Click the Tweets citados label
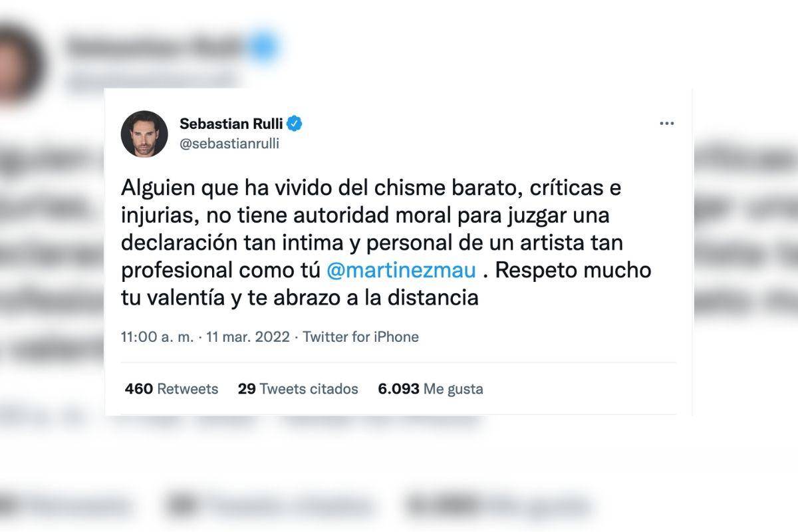 pyautogui.click(x=310, y=388)
